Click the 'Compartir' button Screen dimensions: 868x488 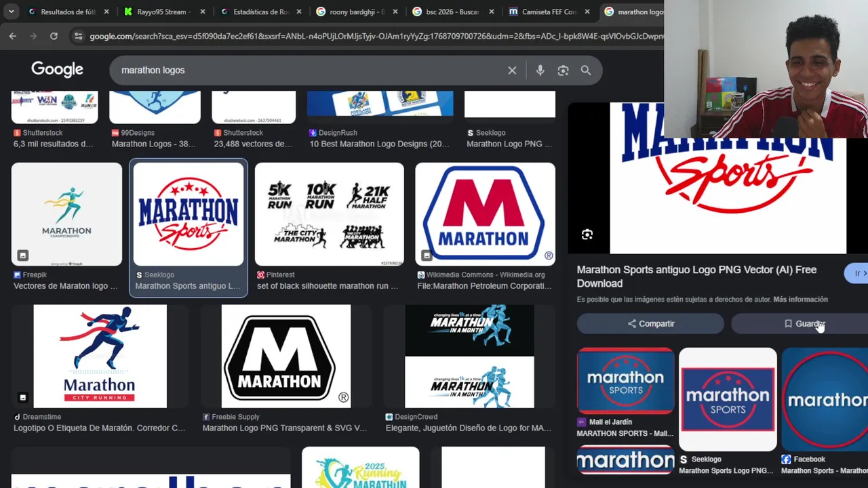coord(650,324)
